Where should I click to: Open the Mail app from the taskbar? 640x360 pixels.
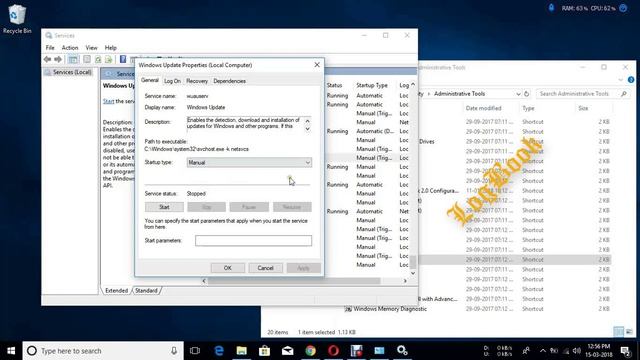[x=287, y=351]
